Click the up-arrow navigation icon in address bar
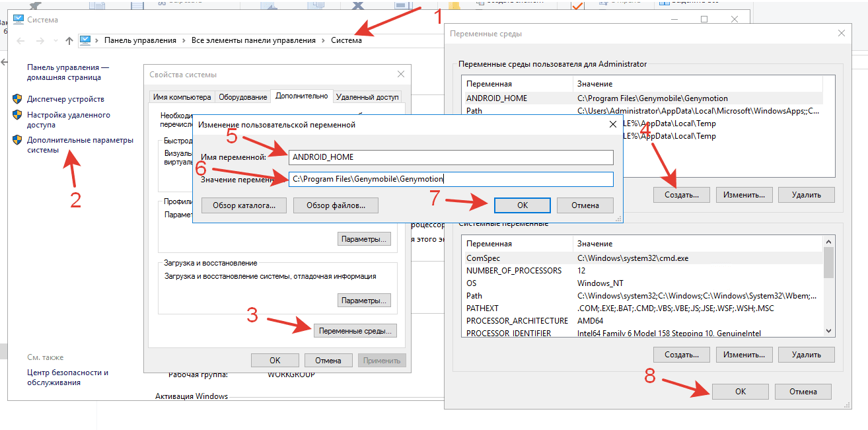The height and width of the screenshot is (430, 868). click(69, 41)
